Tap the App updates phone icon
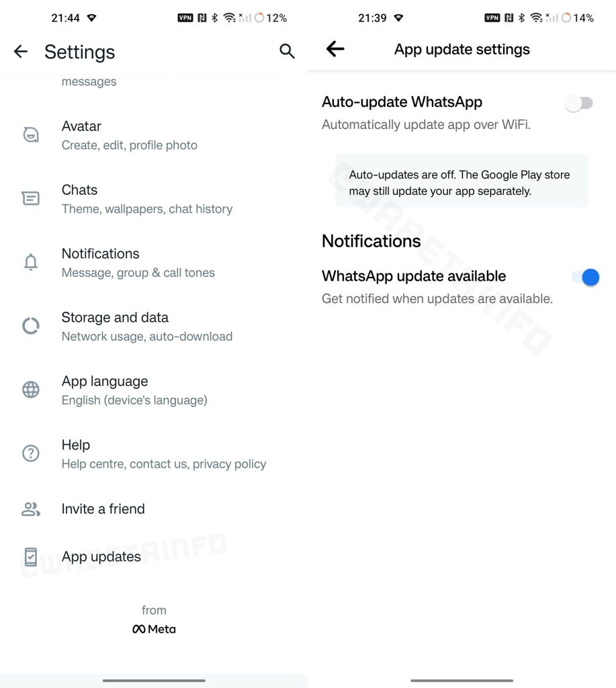616x688 pixels. click(31, 557)
